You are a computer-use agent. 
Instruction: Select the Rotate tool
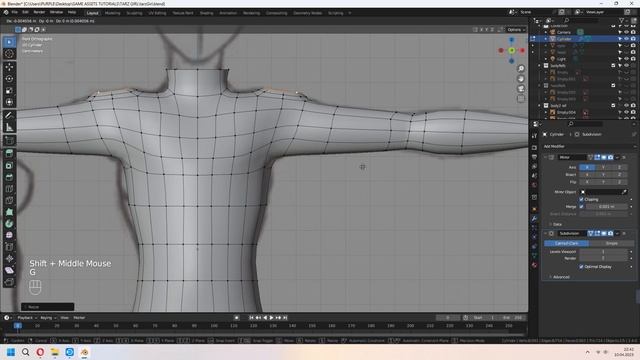pyautogui.click(x=9, y=78)
